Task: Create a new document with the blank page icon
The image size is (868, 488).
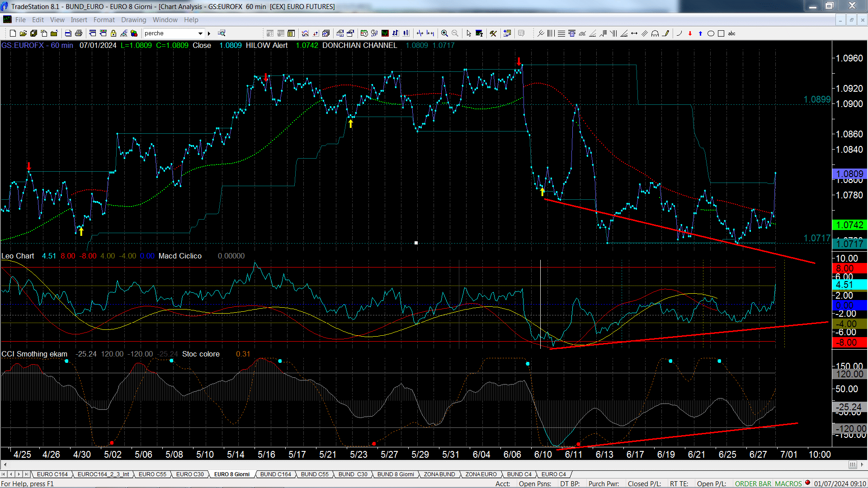Action: coord(13,33)
